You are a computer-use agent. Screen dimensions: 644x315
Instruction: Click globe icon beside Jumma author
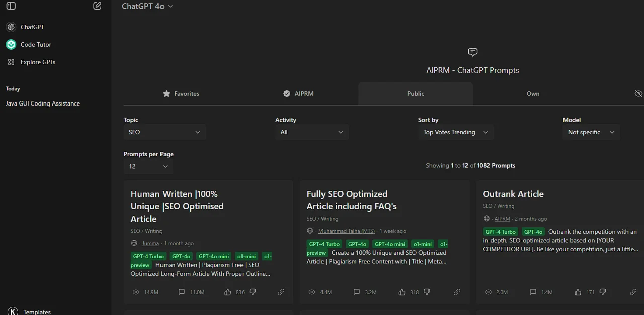click(x=134, y=243)
